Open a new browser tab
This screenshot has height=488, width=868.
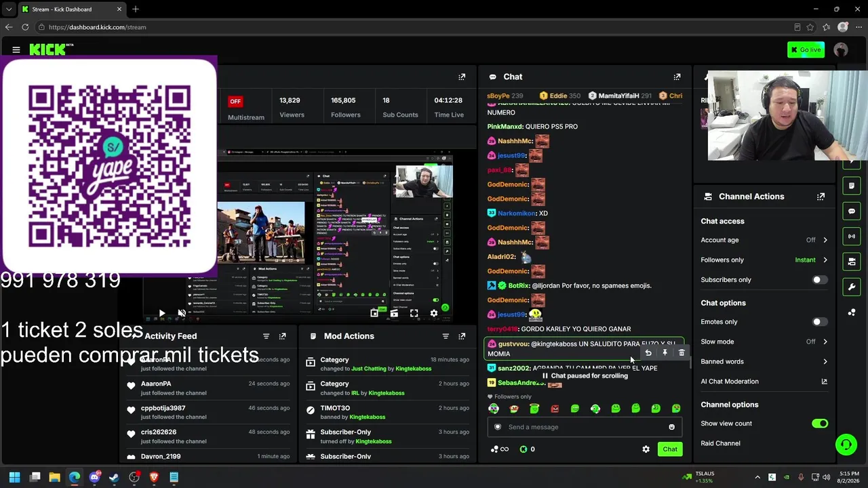click(x=136, y=9)
